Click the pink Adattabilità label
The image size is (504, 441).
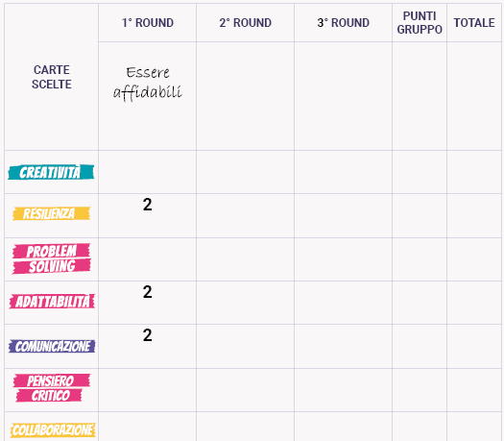(52, 302)
